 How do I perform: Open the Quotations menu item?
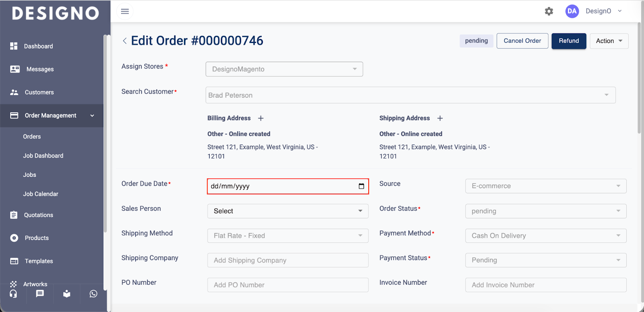point(38,215)
